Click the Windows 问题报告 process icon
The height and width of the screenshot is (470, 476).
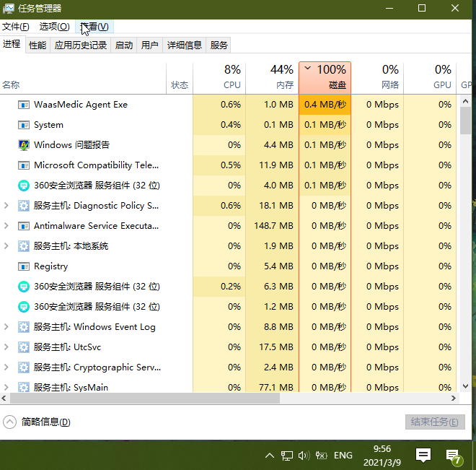tap(24, 145)
